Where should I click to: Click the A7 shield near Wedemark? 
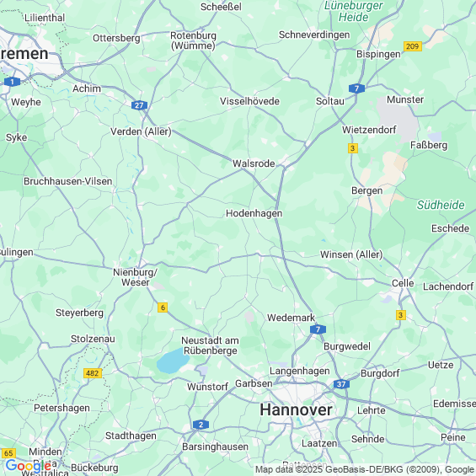point(318,329)
